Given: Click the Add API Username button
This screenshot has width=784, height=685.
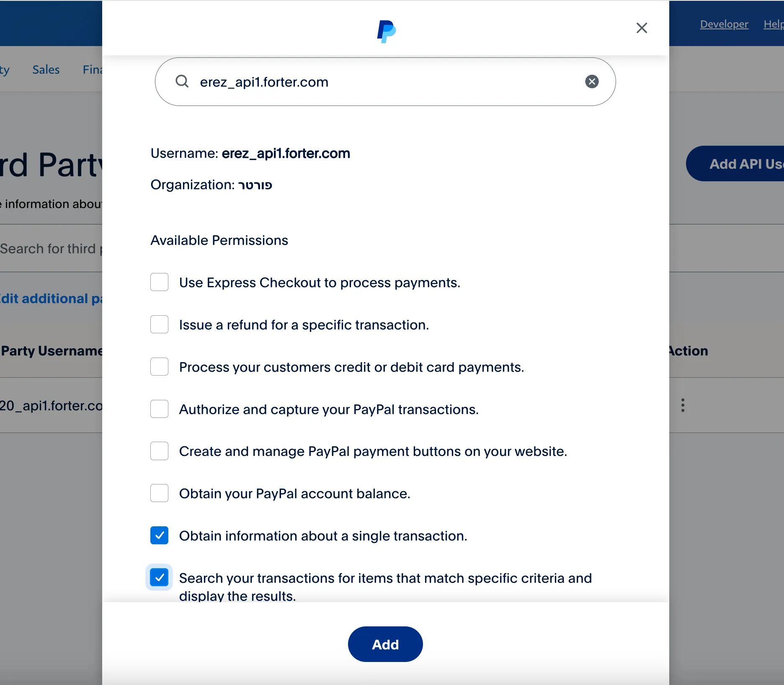Looking at the screenshot, I should tap(735, 164).
